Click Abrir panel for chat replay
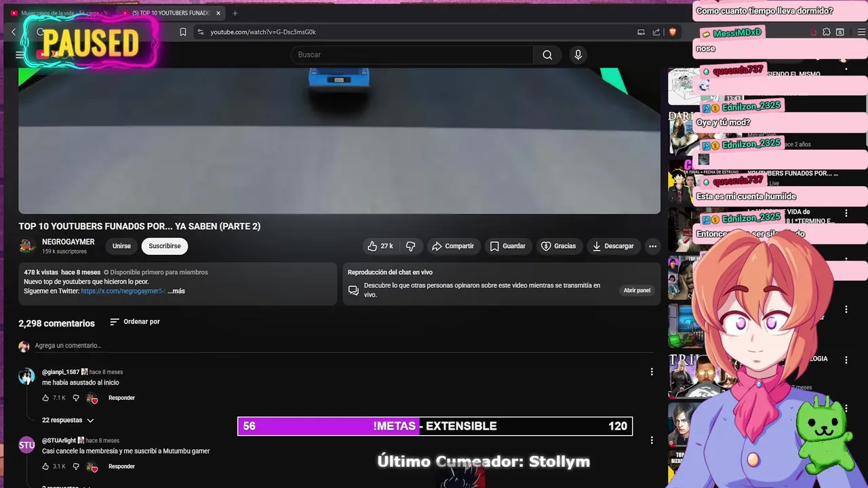 (x=637, y=290)
